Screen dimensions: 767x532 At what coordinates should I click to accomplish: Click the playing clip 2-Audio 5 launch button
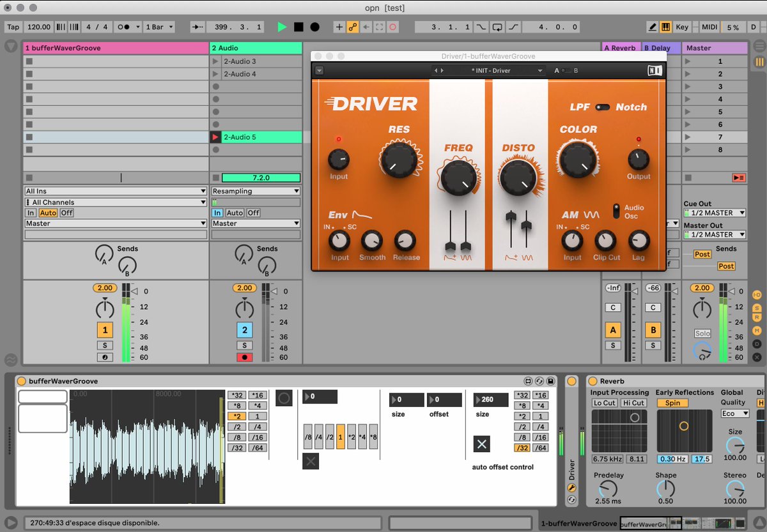tap(215, 137)
